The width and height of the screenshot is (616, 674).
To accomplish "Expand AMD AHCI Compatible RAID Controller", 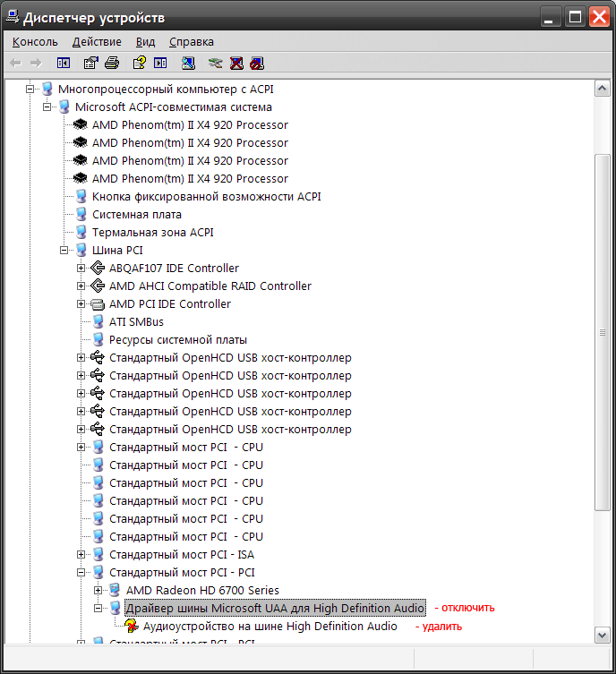I will 81,286.
